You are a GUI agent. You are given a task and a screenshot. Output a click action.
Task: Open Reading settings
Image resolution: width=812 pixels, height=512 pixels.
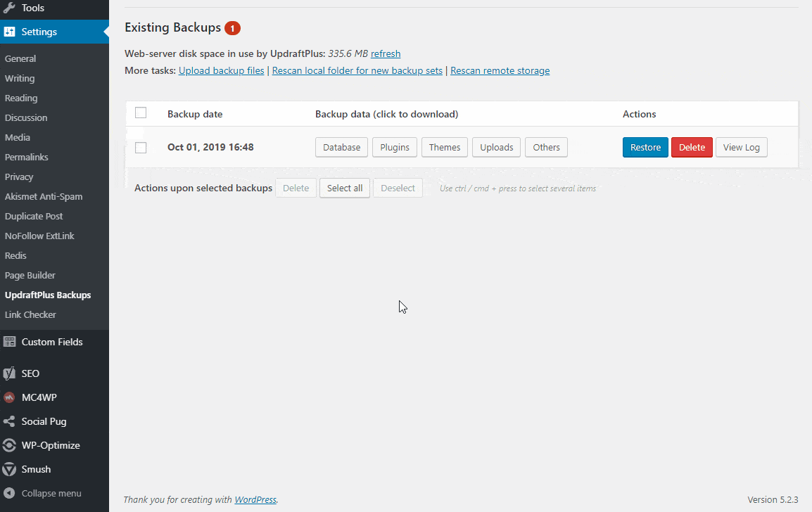(x=20, y=98)
